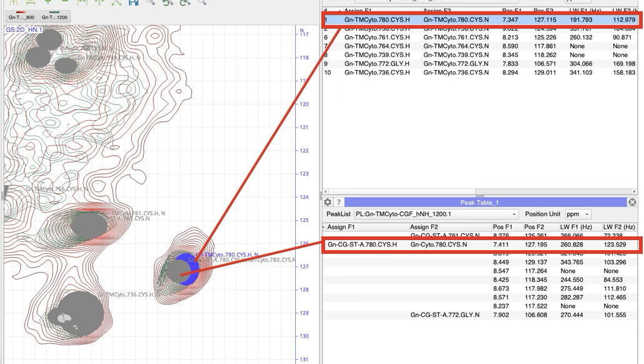This screenshot has height=364, width=644.
Task: Click Pos F1 value 8.213
Action: [x=510, y=38]
